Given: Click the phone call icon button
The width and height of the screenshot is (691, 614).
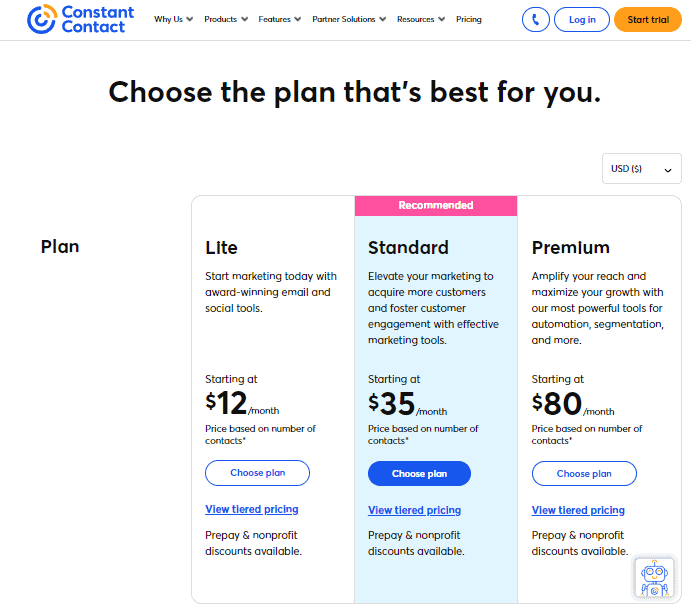Looking at the screenshot, I should click(535, 19).
